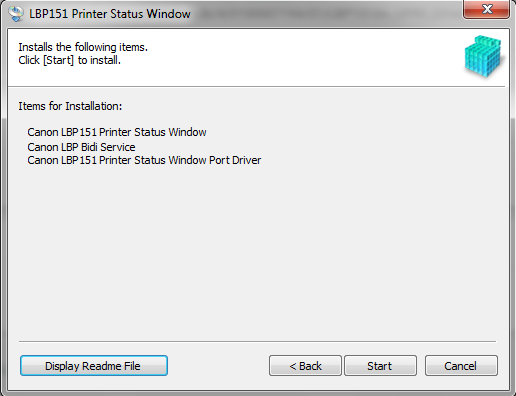Click 'Installs the following items.' text
The width and height of the screenshot is (516, 396).
[x=83, y=47]
